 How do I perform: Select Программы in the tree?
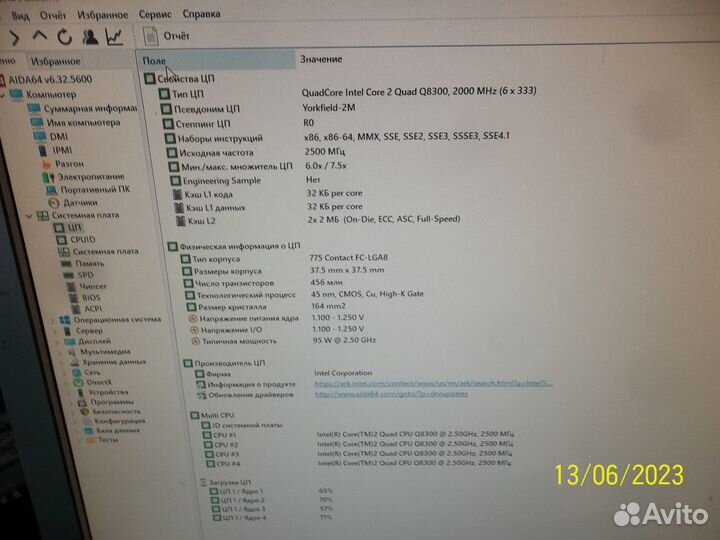[112, 402]
